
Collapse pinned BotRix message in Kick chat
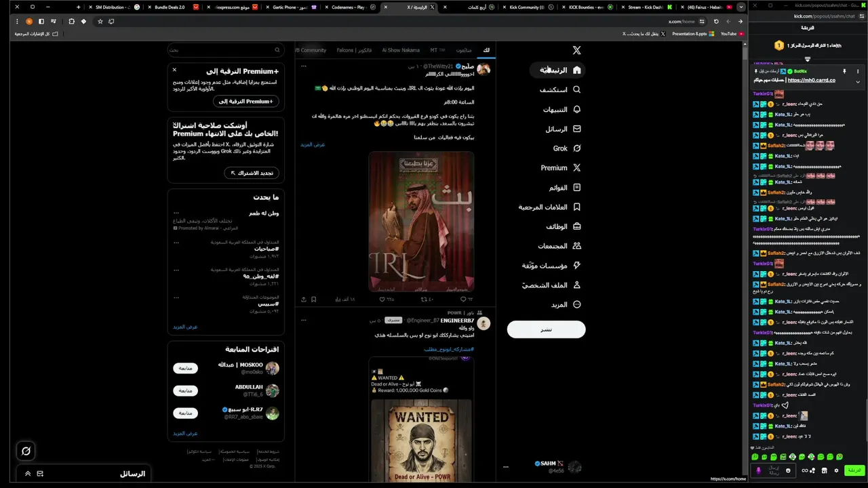pyautogui.click(x=858, y=81)
